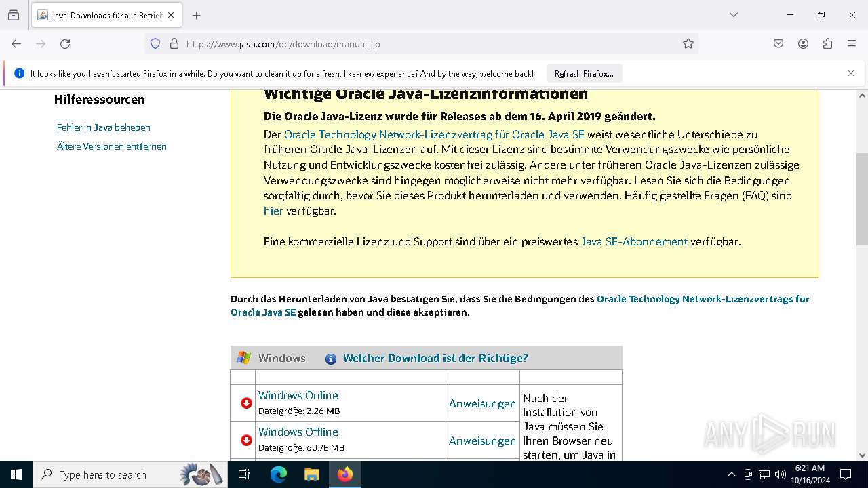
Task: Download Windows Online installer link
Action: [x=298, y=395]
